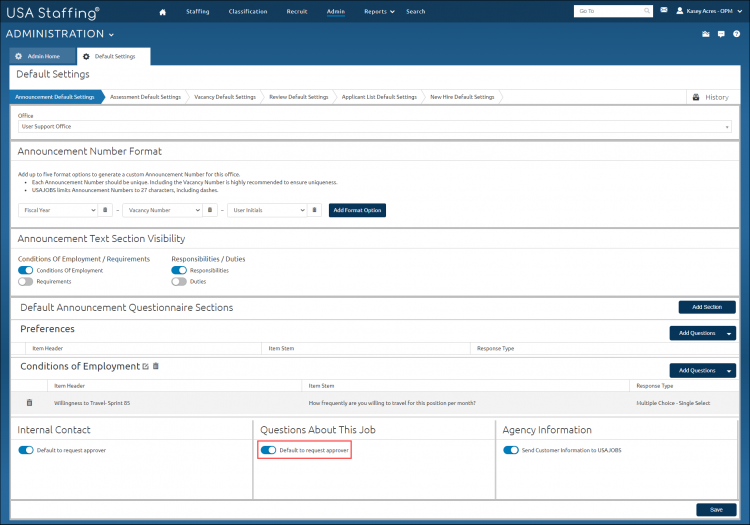Click Add Questions for Conditions of Employment
This screenshot has width=750, height=525.
[x=696, y=371]
